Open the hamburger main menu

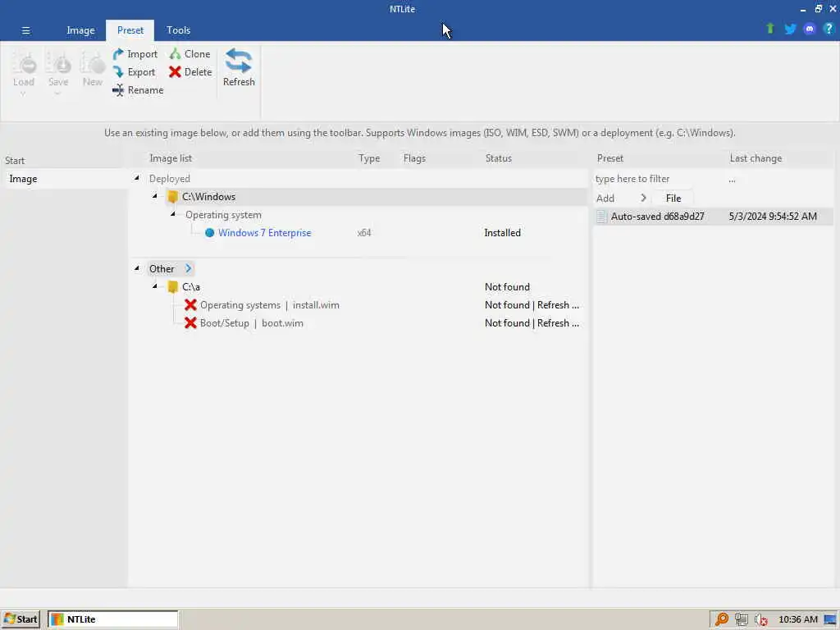point(25,30)
